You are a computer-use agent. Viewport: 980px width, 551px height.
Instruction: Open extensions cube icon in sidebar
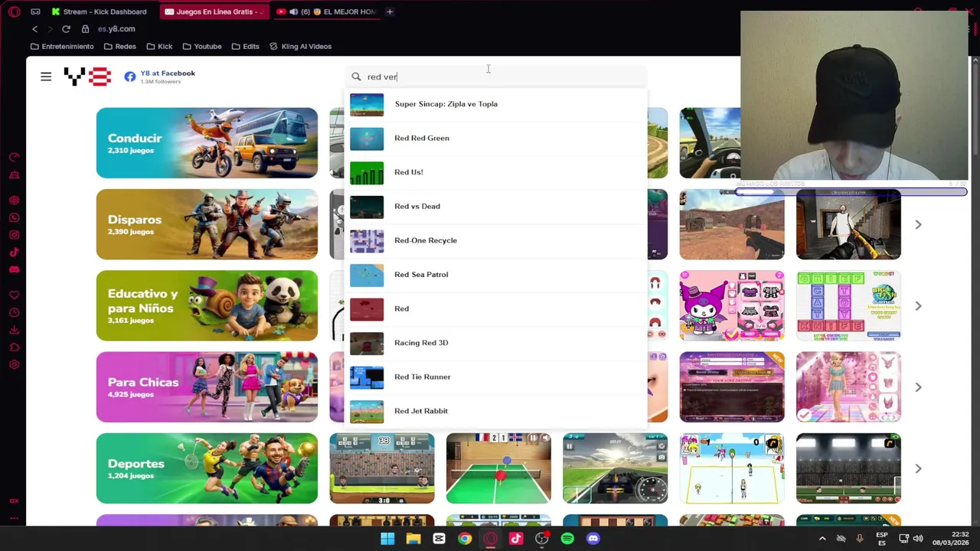tap(14, 347)
